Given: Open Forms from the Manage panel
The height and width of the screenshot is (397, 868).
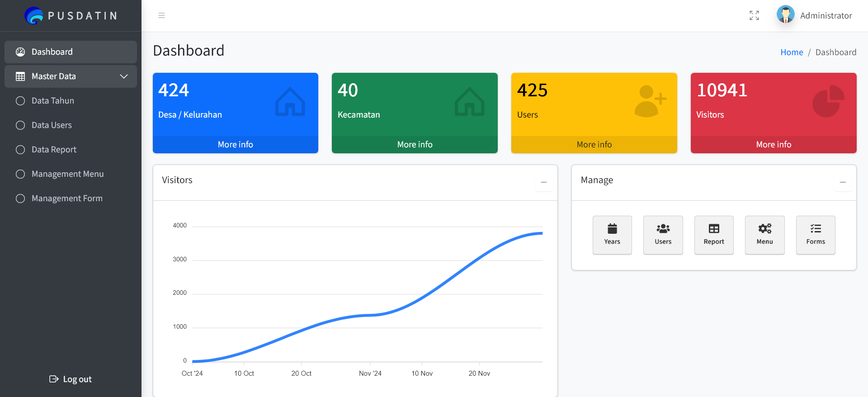Looking at the screenshot, I should (816, 235).
